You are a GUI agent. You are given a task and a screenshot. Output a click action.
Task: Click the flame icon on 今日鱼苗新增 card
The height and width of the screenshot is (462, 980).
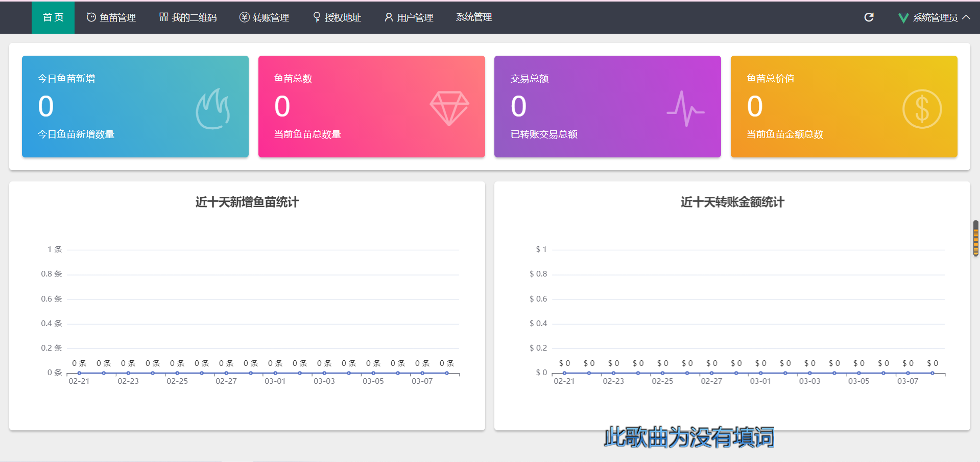click(213, 109)
